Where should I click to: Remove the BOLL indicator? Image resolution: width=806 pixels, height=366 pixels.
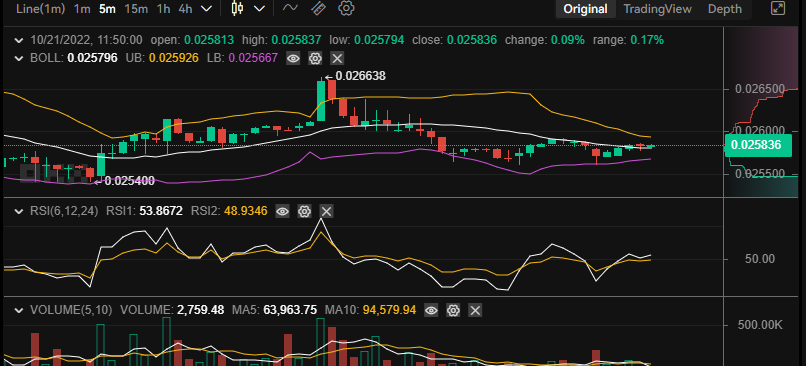coord(337,58)
